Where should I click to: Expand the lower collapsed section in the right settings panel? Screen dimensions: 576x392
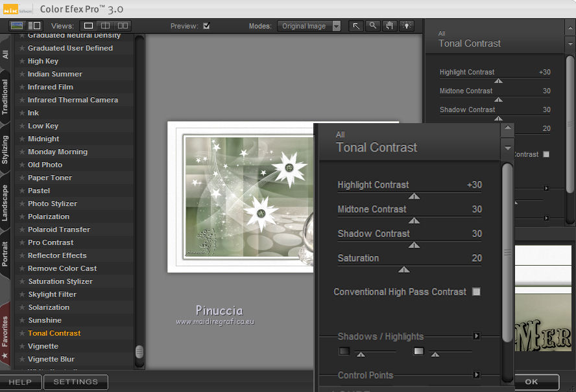tap(546, 218)
